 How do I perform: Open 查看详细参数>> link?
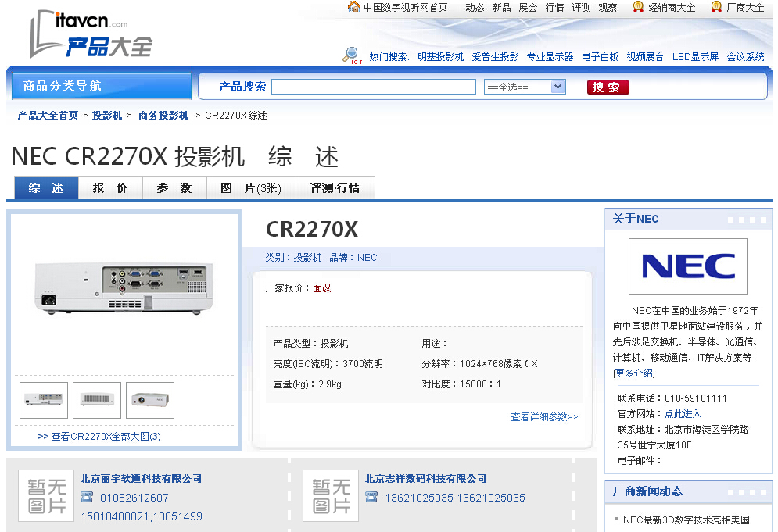(x=544, y=416)
